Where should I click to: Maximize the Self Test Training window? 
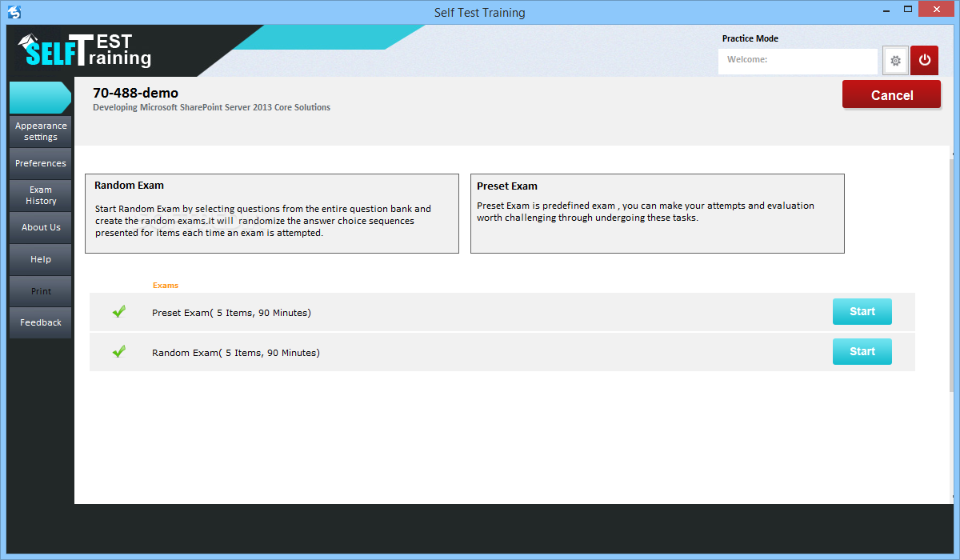coord(907,10)
